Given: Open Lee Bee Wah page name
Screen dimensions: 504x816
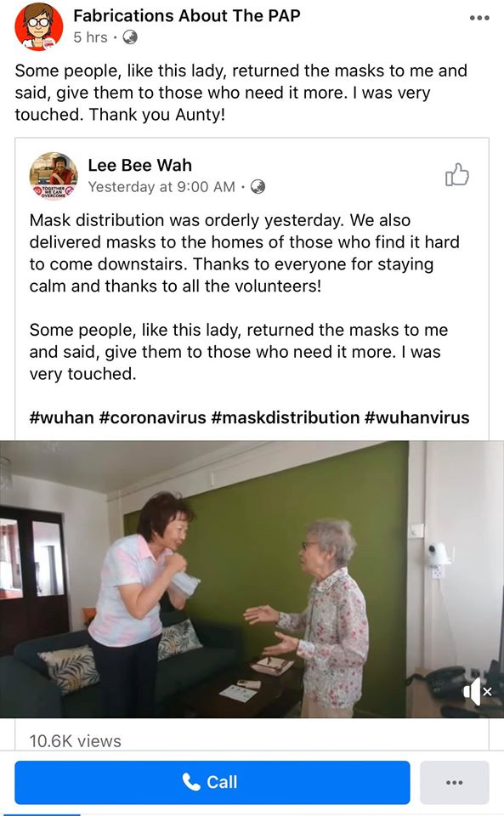Looking at the screenshot, I should (x=140, y=165).
